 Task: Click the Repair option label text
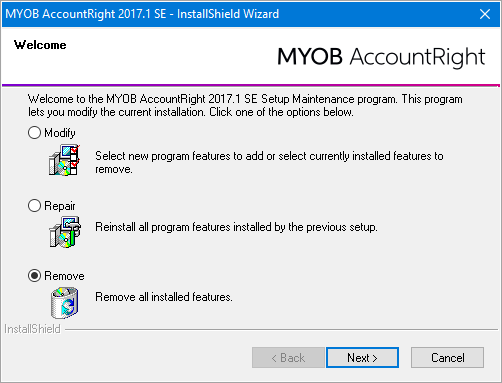click(60, 206)
